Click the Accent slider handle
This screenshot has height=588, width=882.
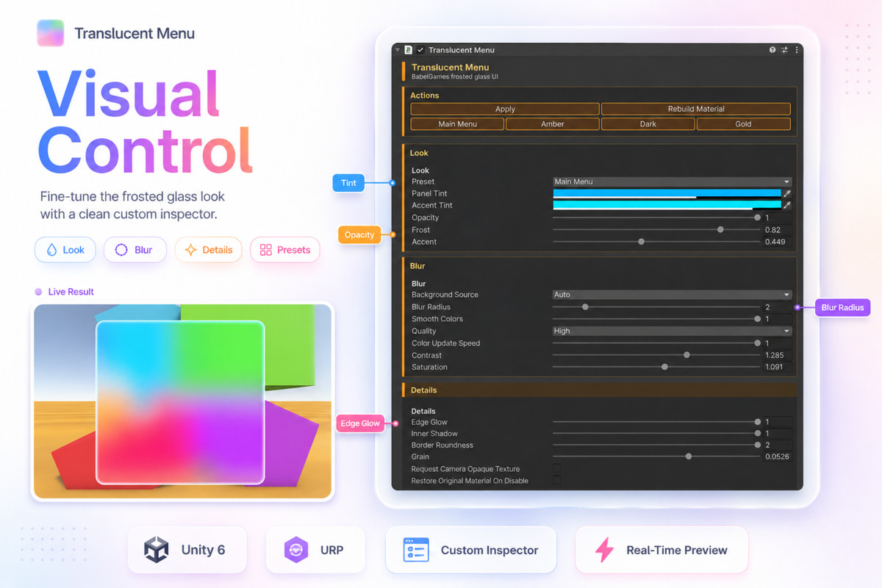coord(642,241)
